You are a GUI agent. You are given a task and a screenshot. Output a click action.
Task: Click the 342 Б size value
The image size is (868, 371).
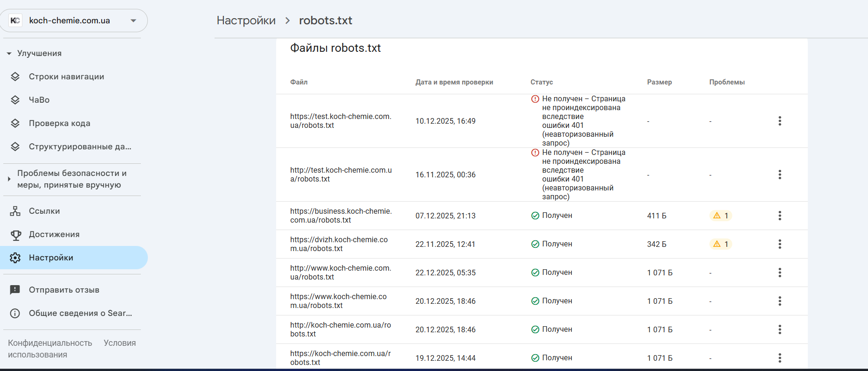click(x=657, y=244)
